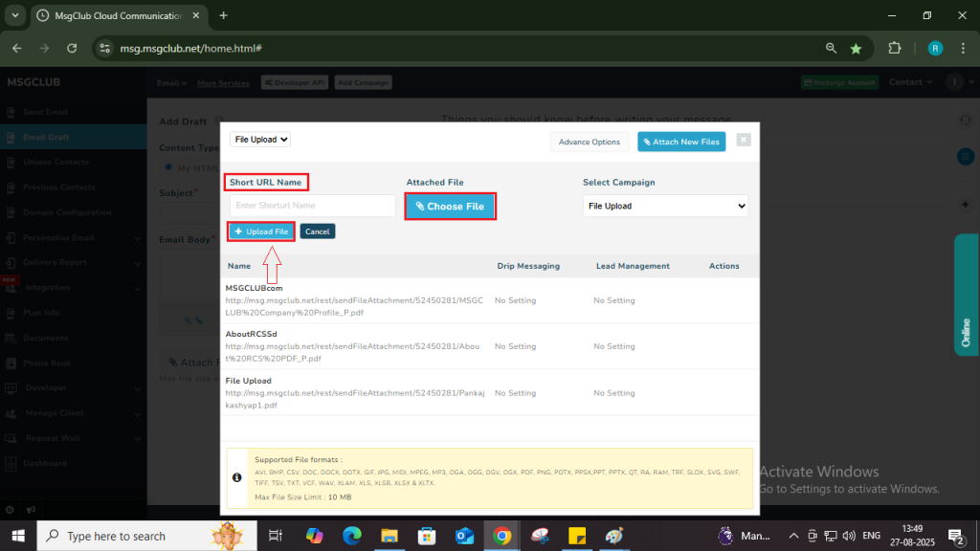Open Advance Options
Image resolution: width=980 pixels, height=551 pixels.
pyautogui.click(x=589, y=142)
